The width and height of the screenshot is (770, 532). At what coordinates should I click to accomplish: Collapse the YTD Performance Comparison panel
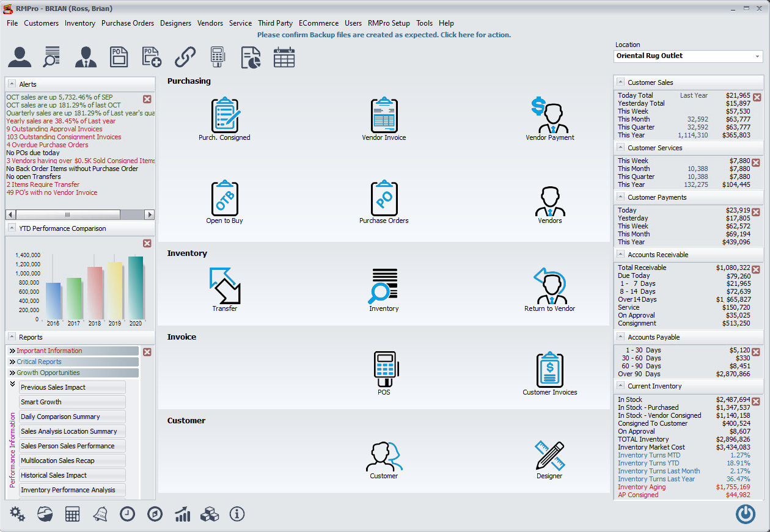[12, 228]
